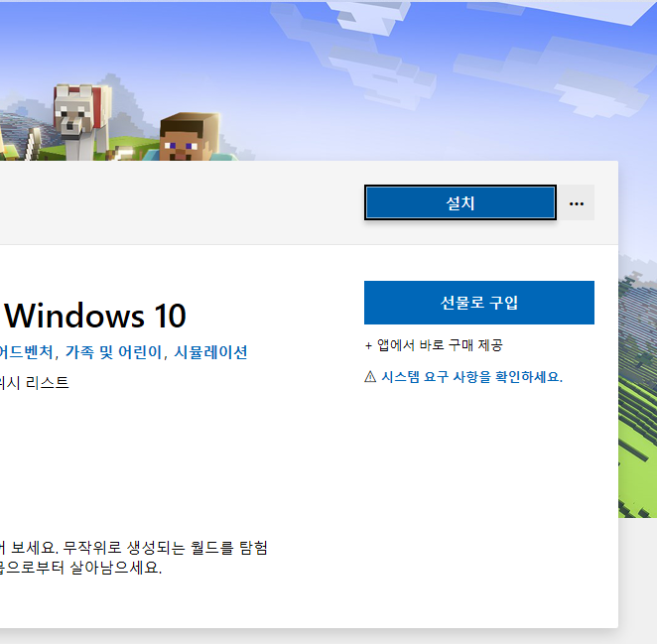Click the 앱에서 바로 구매 제공 text
Image resolution: width=657 pixels, height=644 pixels.
(x=440, y=345)
